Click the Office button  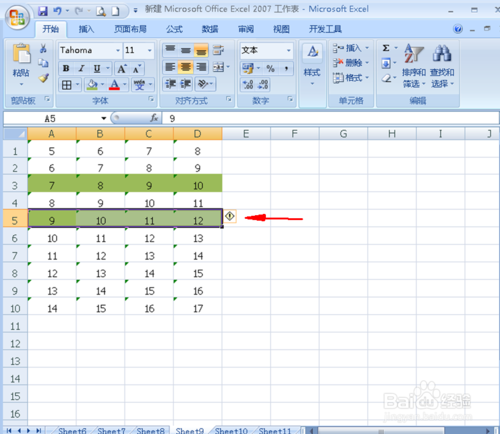point(18,18)
